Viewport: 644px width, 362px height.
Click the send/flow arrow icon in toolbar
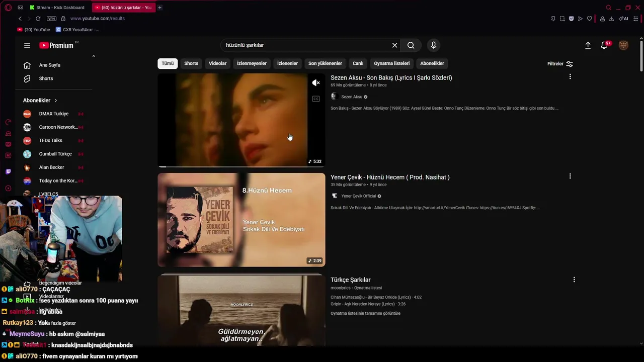click(580, 19)
